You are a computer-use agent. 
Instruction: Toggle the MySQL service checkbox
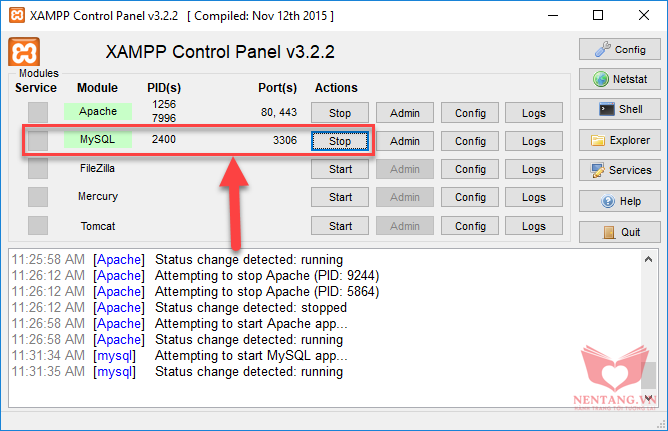(38, 141)
